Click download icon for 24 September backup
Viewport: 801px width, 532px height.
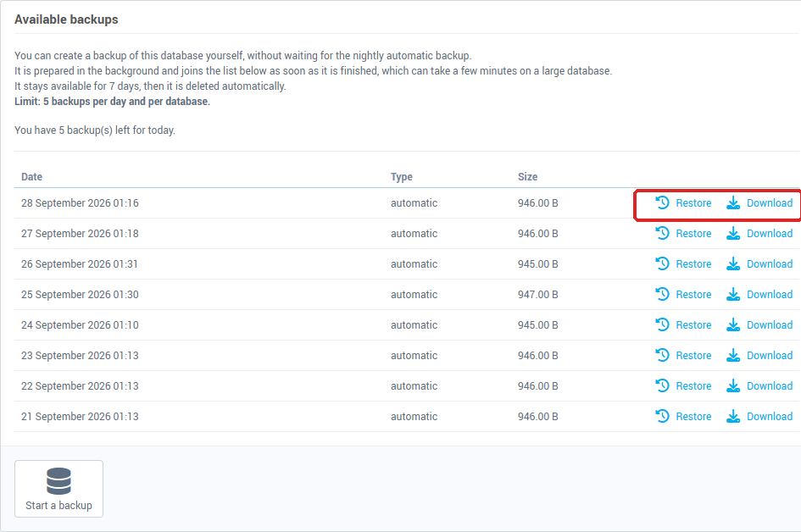coord(733,324)
